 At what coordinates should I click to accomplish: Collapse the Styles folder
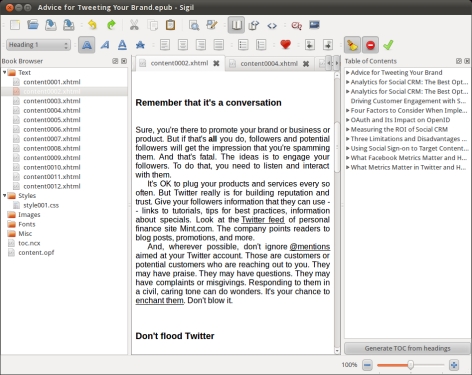(x=5, y=196)
